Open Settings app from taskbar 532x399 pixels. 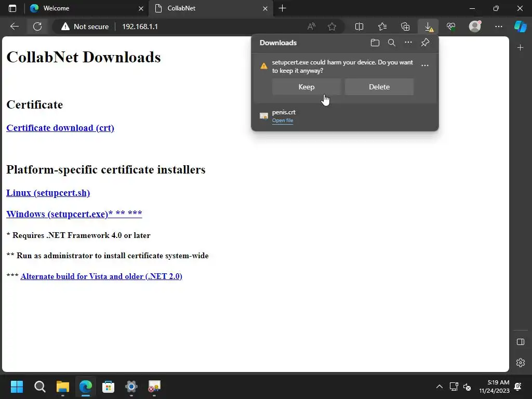[131, 387]
